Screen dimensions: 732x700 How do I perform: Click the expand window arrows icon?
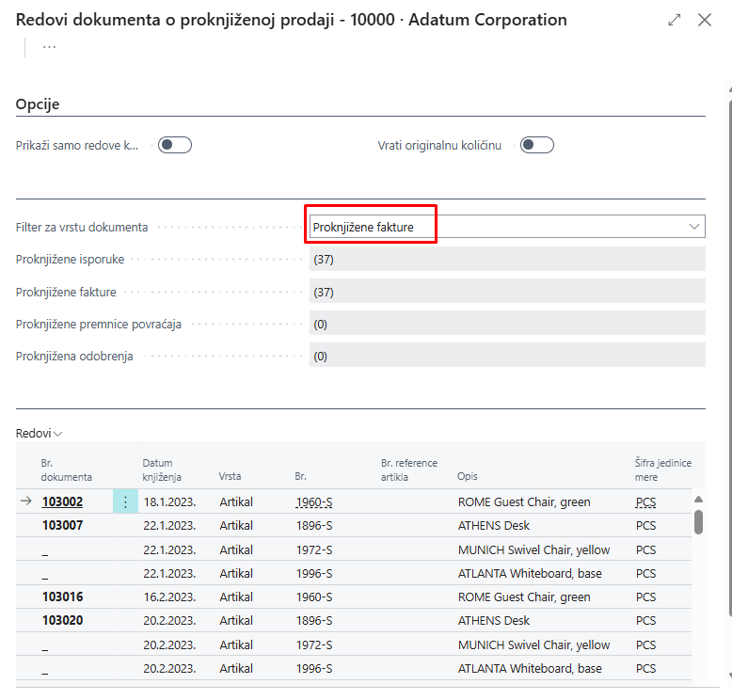(674, 20)
